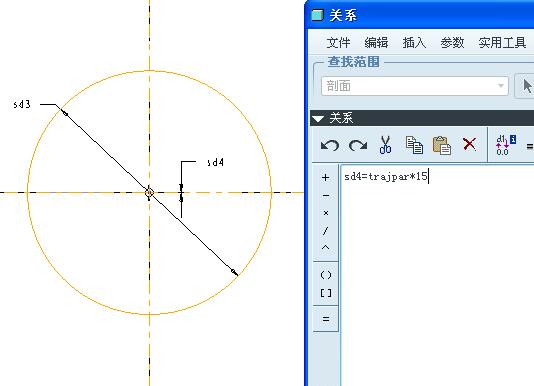Insert equals sign from side panel

[x=326, y=319]
